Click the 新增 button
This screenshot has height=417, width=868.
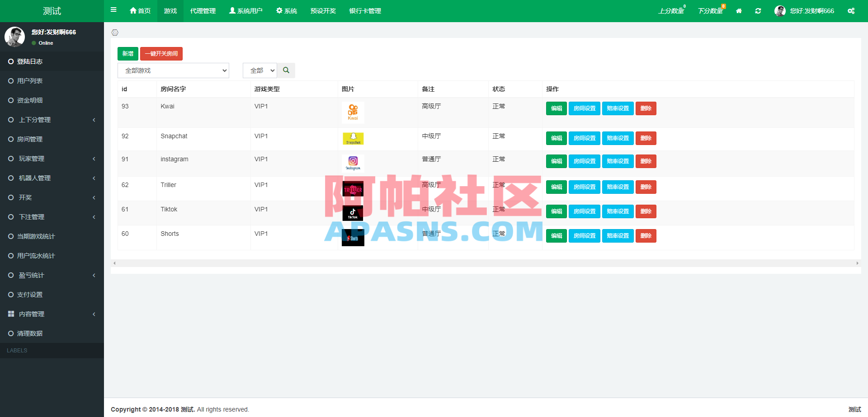(x=127, y=53)
